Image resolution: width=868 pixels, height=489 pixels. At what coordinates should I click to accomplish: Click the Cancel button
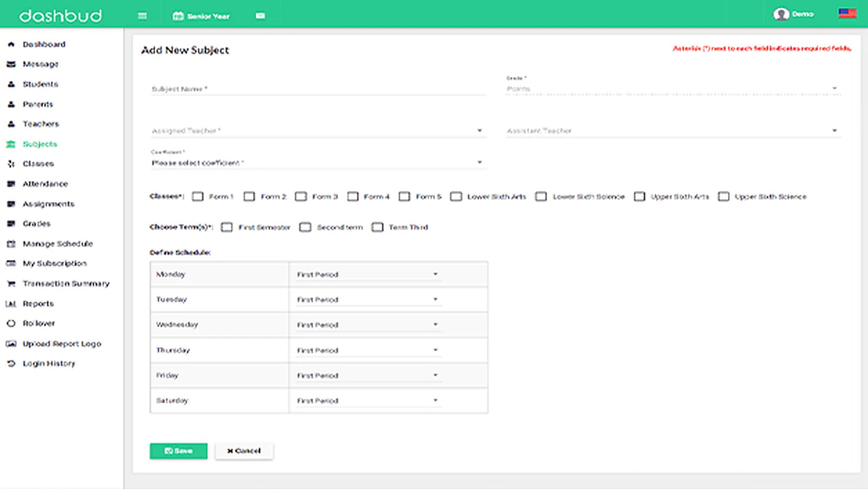tap(244, 451)
